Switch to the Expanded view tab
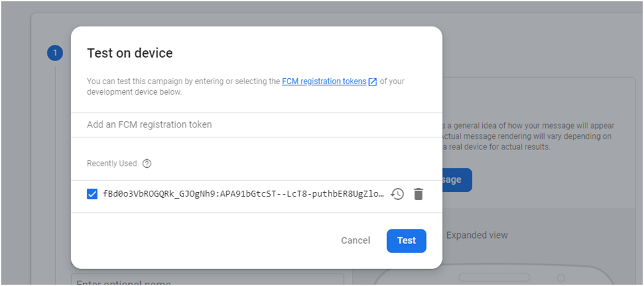Screen dimensions: 644x286 click(x=477, y=235)
